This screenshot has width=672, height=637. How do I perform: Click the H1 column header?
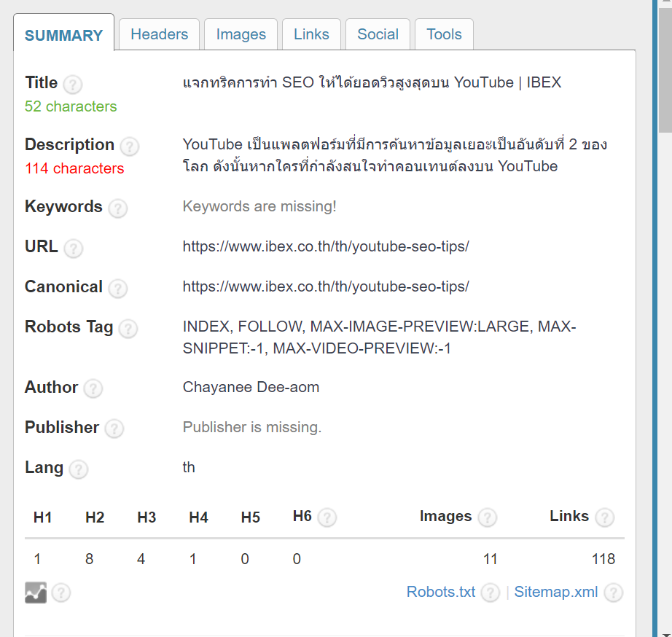click(43, 517)
